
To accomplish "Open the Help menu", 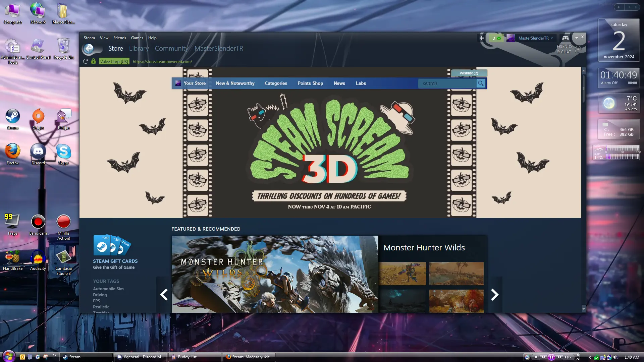I will [152, 38].
